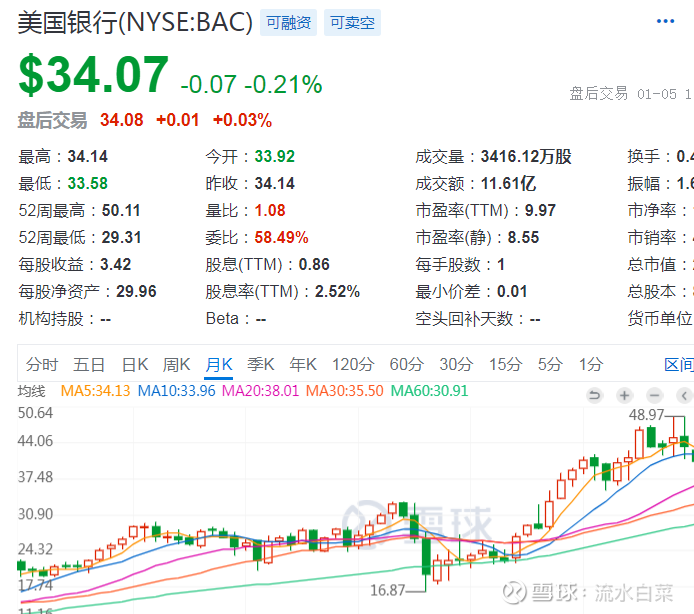
Task: Click the 30.90 y-axis label
Action: coord(35,514)
